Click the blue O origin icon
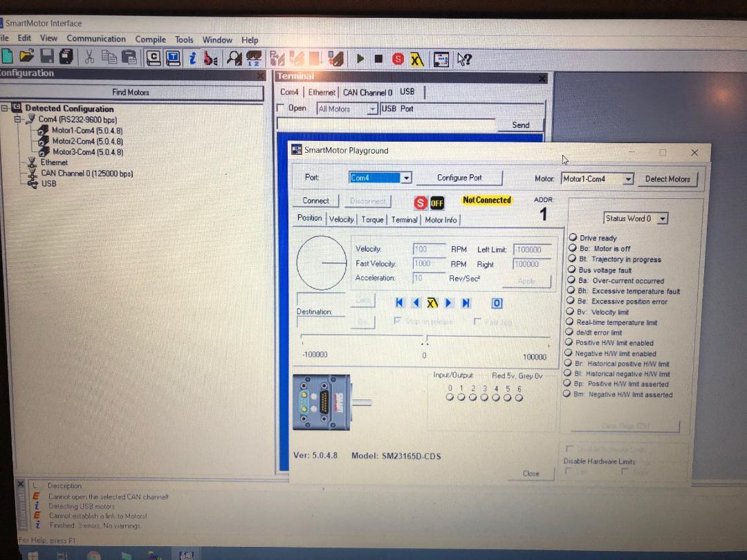 [497, 304]
